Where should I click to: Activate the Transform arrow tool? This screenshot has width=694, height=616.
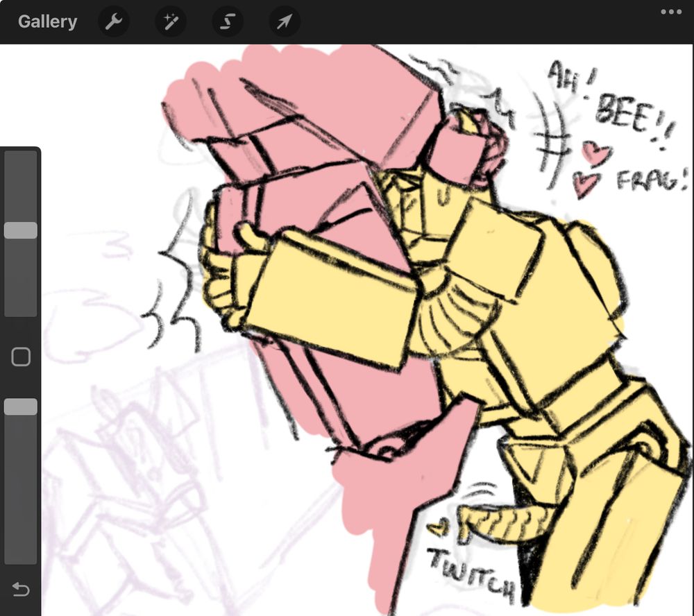pos(285,22)
